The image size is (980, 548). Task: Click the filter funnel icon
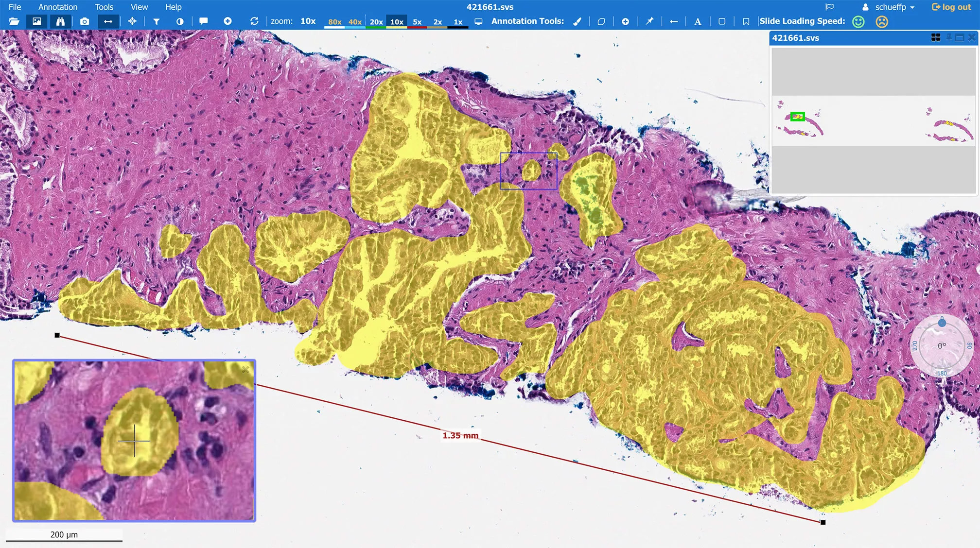pyautogui.click(x=156, y=21)
